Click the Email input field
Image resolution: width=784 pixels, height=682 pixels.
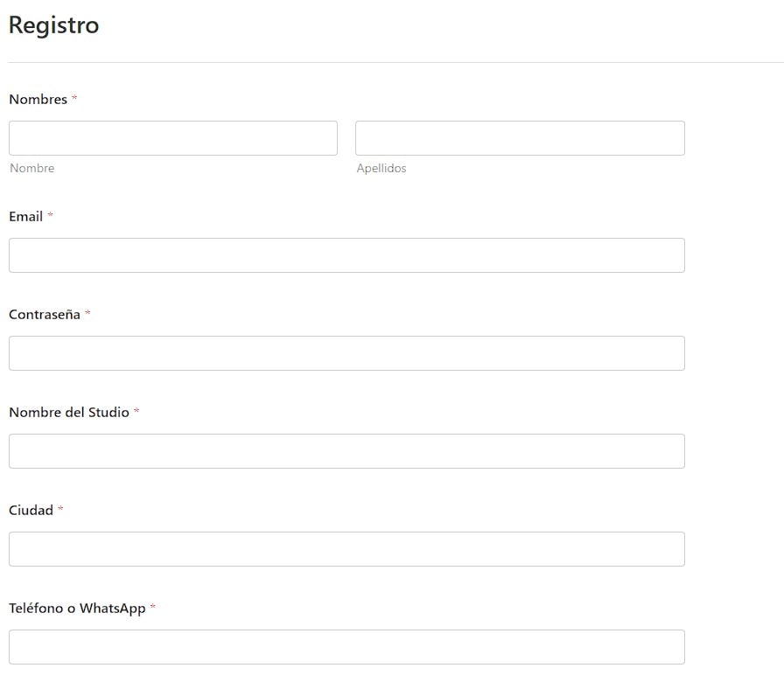(346, 254)
